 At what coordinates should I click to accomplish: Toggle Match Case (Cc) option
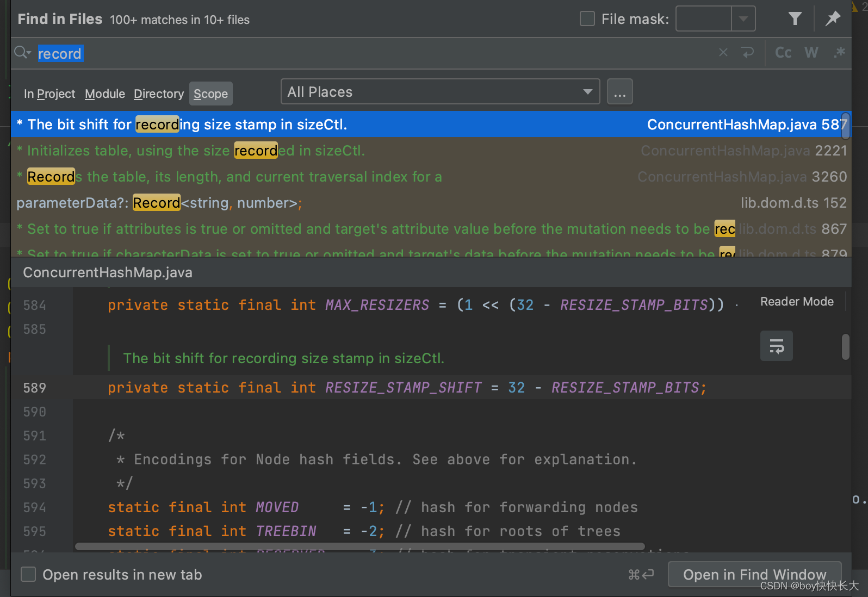(783, 53)
